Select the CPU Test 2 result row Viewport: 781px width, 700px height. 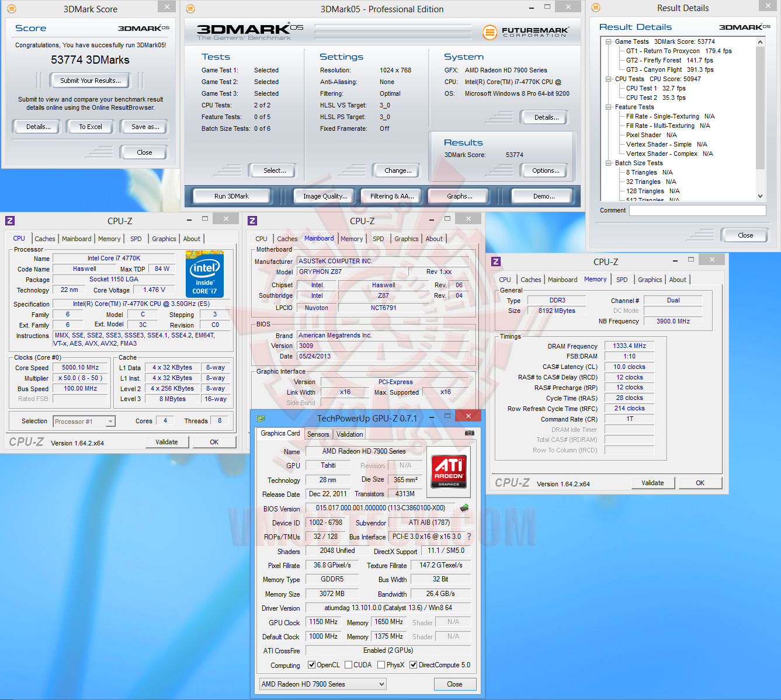coord(655,98)
